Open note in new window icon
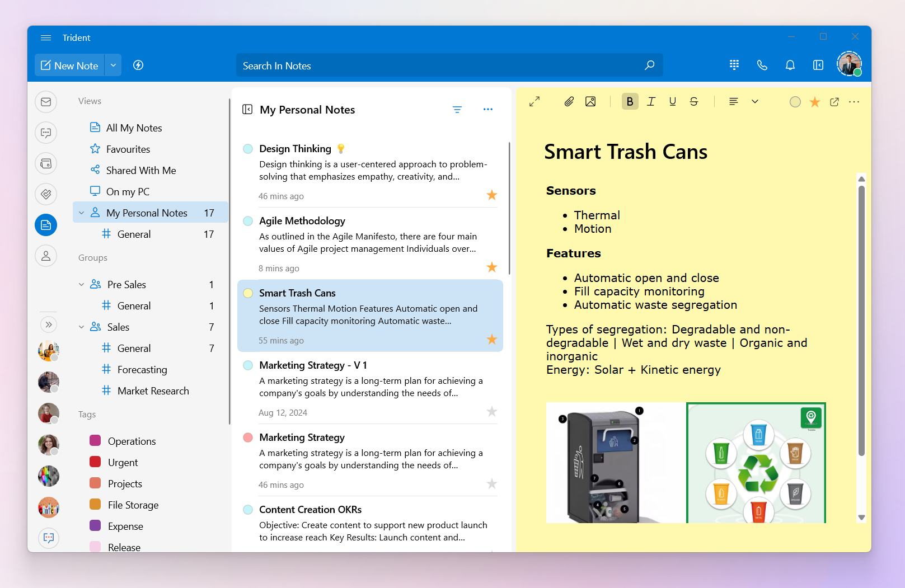Screen dimensions: 905x588 coord(834,102)
